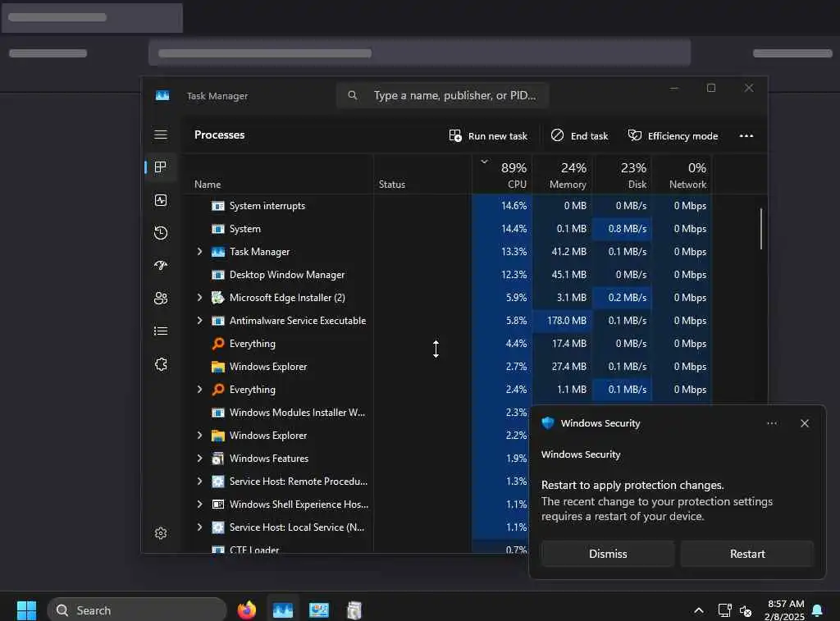Click the taskbar Search box
The width and height of the screenshot is (840, 621).
click(137, 610)
